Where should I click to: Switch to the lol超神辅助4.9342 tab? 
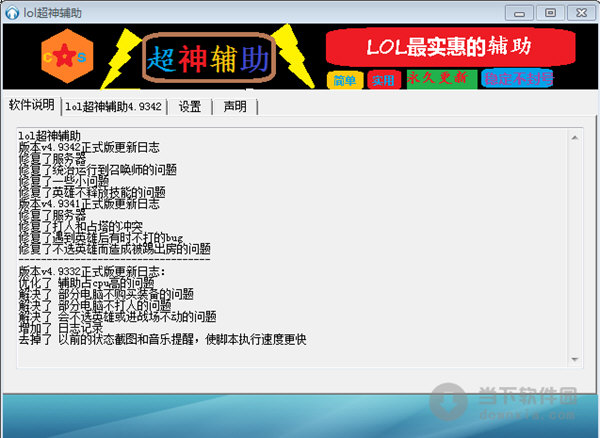tap(113, 107)
